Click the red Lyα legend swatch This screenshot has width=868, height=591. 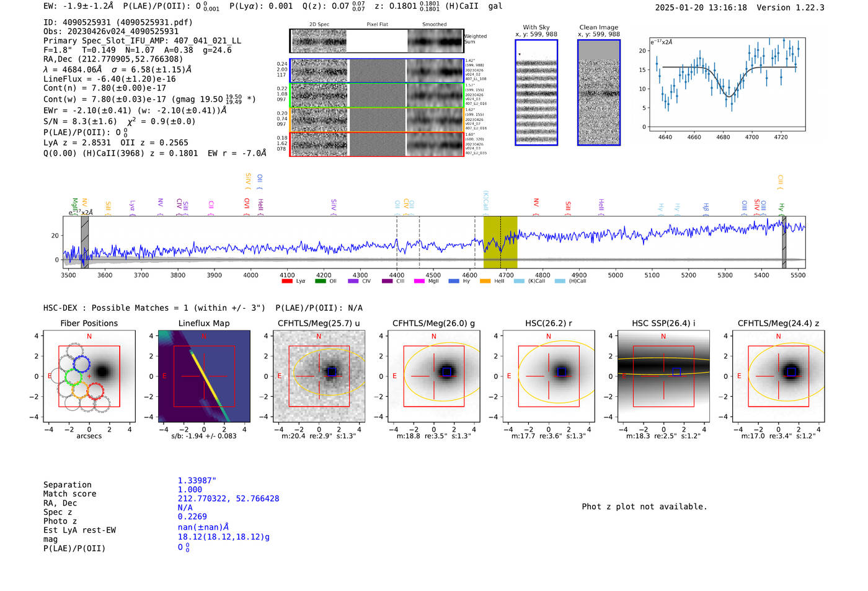tap(286, 281)
